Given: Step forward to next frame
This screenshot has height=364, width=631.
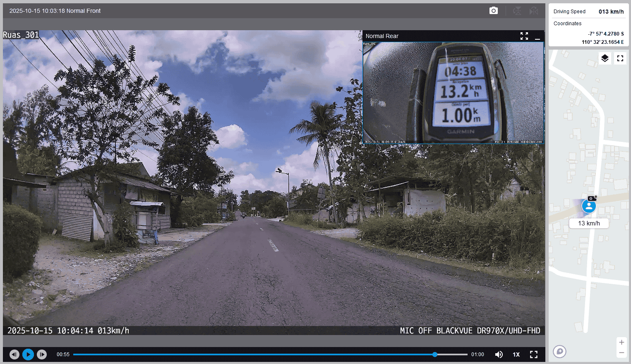Looking at the screenshot, I should 42,354.
